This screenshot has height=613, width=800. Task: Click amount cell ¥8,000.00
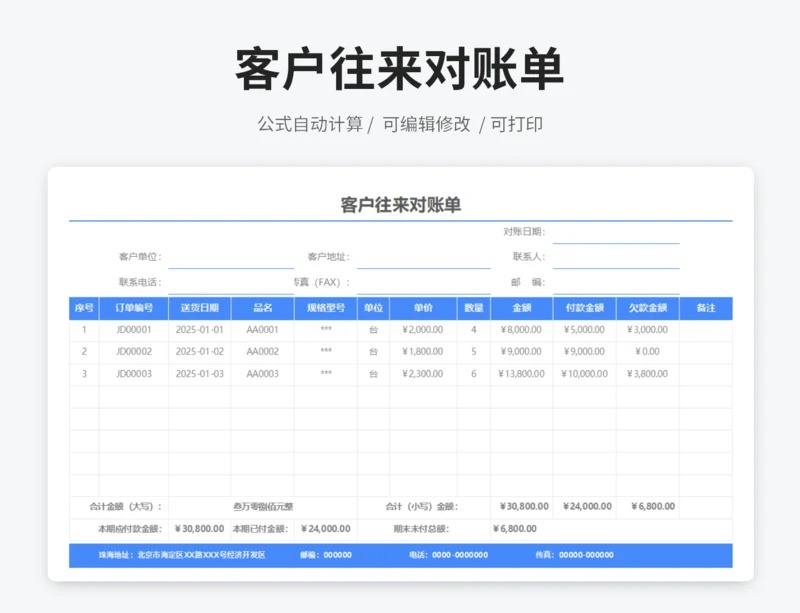coord(521,330)
